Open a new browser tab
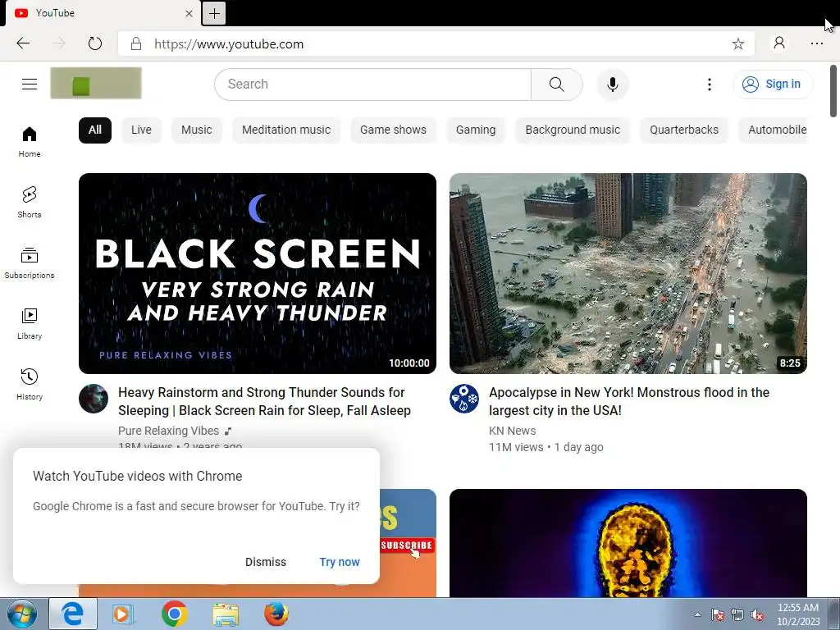 tap(214, 13)
